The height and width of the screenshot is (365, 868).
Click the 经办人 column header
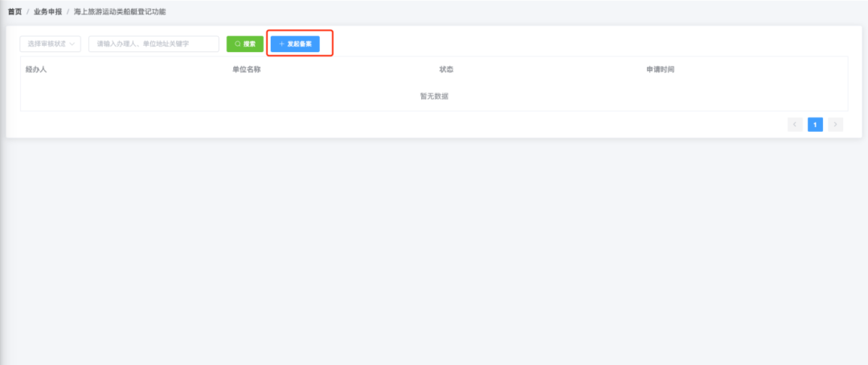click(x=36, y=70)
